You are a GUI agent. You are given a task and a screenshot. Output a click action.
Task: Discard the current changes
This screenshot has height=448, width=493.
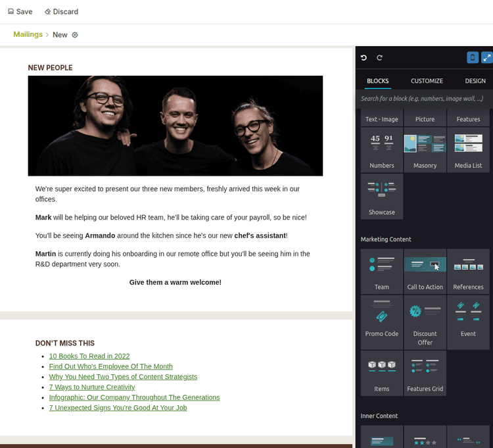(61, 12)
